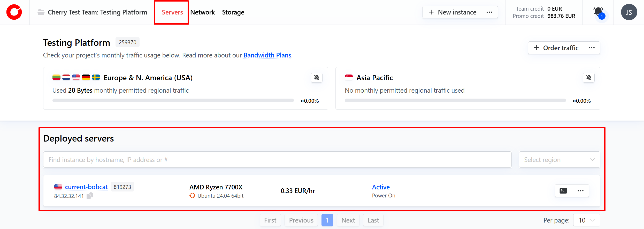Click the New instance button
This screenshot has width=644, height=229.
[452, 12]
